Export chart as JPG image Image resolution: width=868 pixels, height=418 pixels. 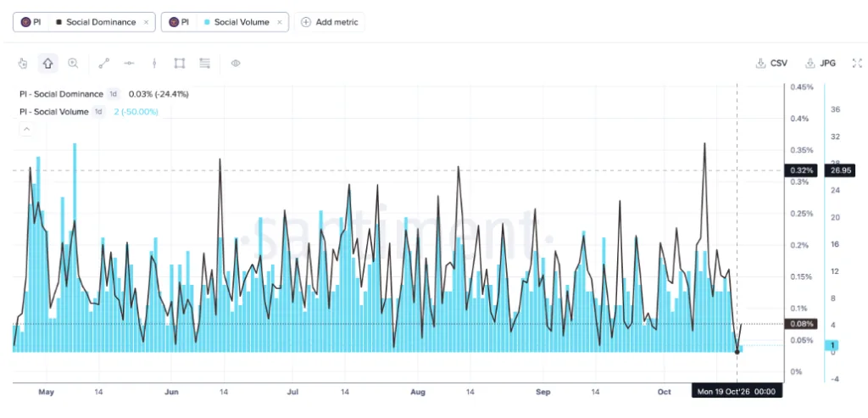pos(821,63)
